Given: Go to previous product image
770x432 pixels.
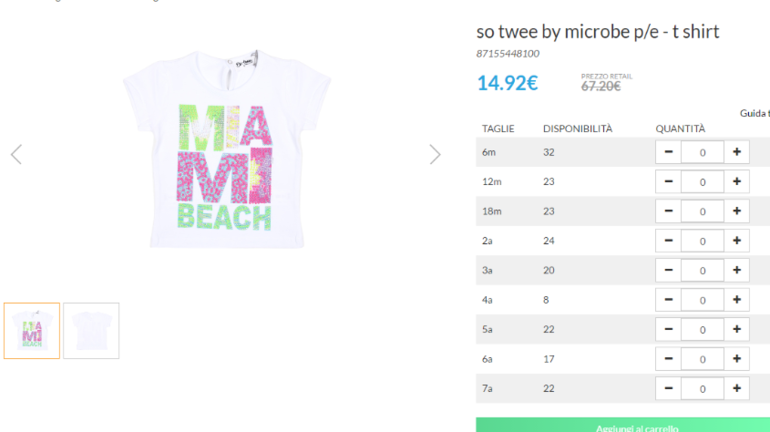Looking at the screenshot, I should point(16,154).
